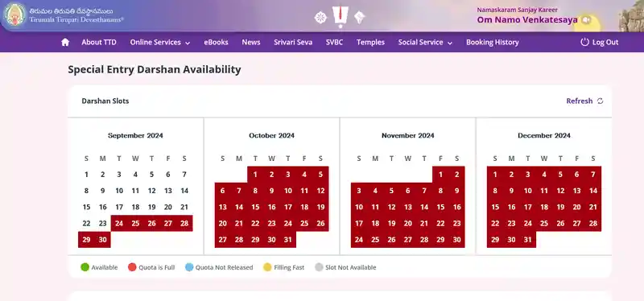Image resolution: width=644 pixels, height=301 pixels.
Task: Go to the Home icon in navbar
Action: pyautogui.click(x=65, y=43)
